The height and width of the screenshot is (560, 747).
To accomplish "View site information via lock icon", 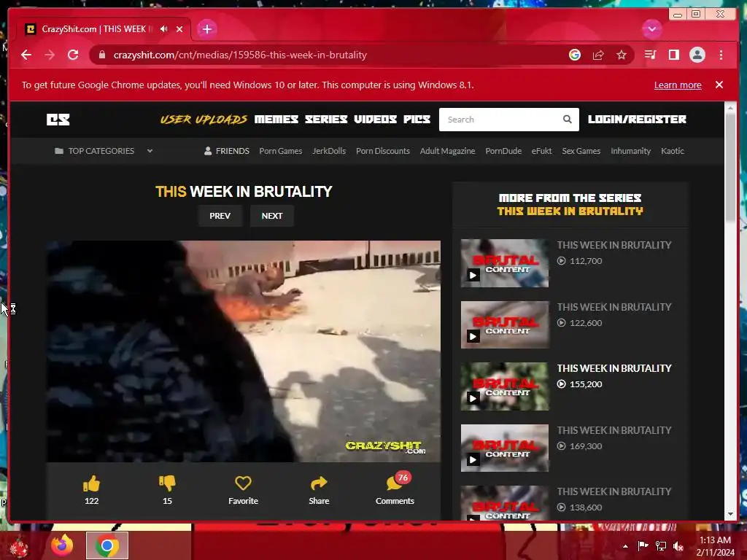I will click(x=101, y=55).
